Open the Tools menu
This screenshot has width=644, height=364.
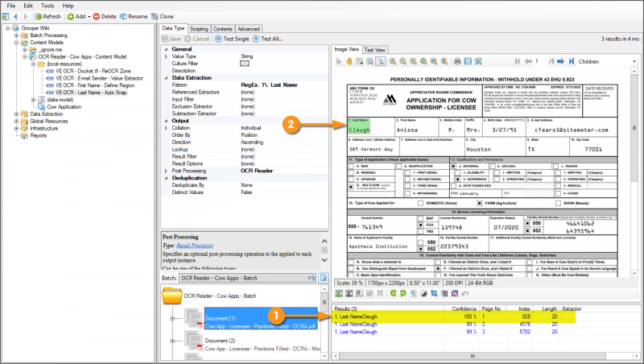[46, 5]
